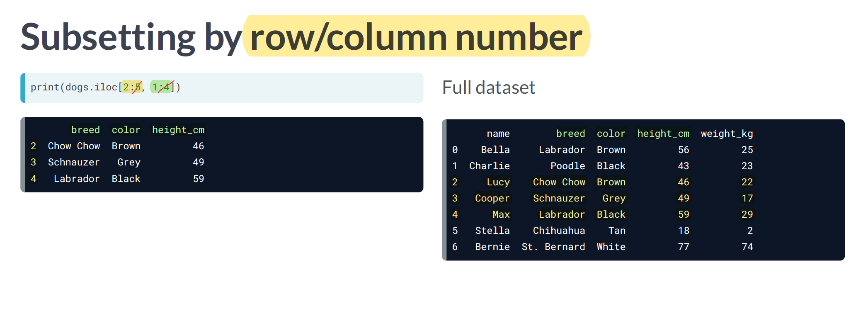868x311 pixels.
Task: Select the name "Max"
Action: 501,214
